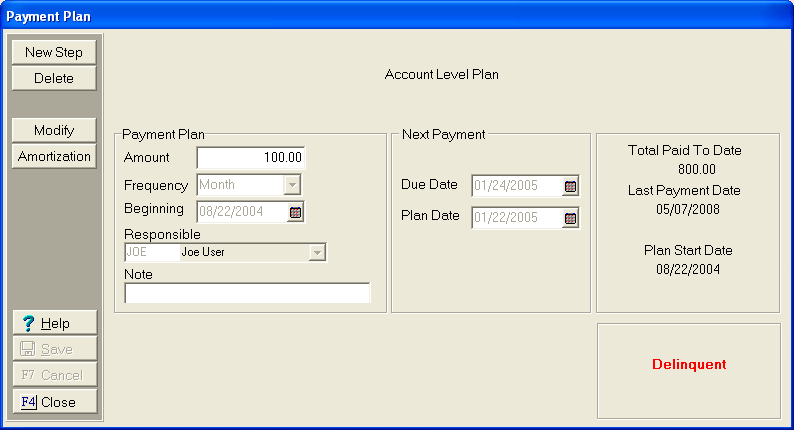Click the red Delinquent status text
This screenshot has width=794, height=430.
click(688, 365)
